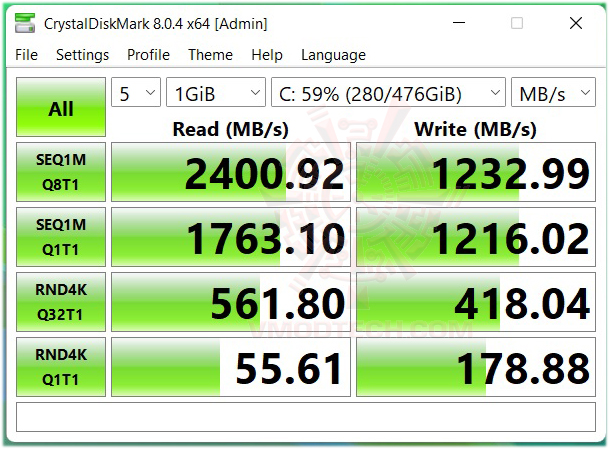Click the empty comment field at bottom
609x449 pixels.
coord(306,417)
